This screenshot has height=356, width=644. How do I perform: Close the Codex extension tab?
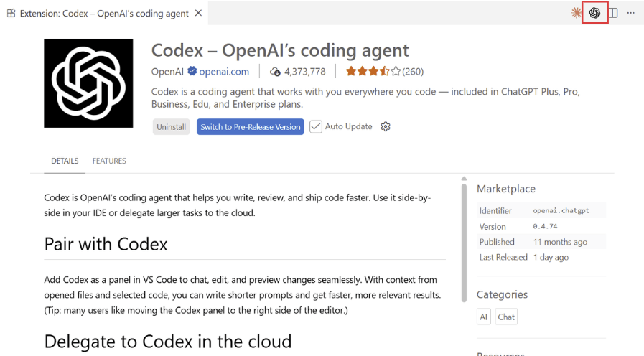(x=199, y=13)
